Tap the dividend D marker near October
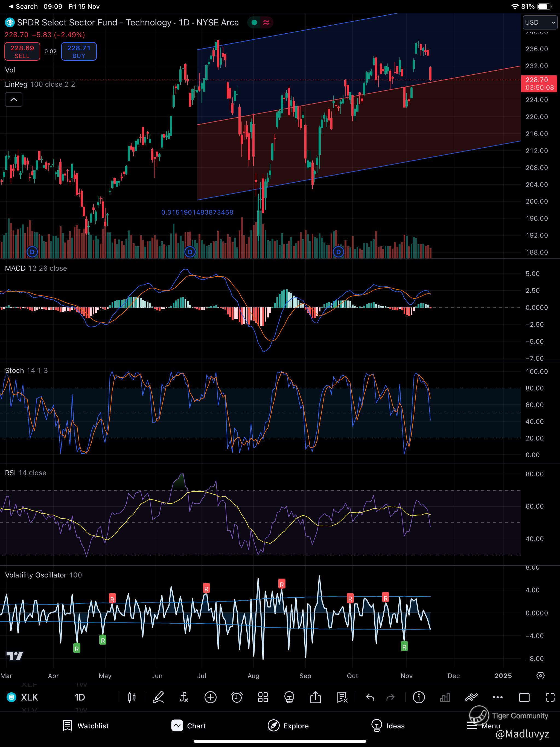The height and width of the screenshot is (747, 560). point(339,252)
